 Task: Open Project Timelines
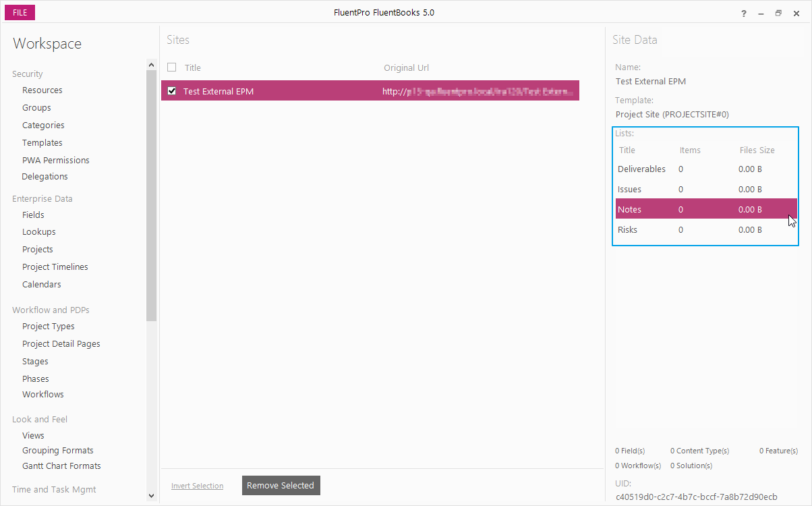point(55,267)
